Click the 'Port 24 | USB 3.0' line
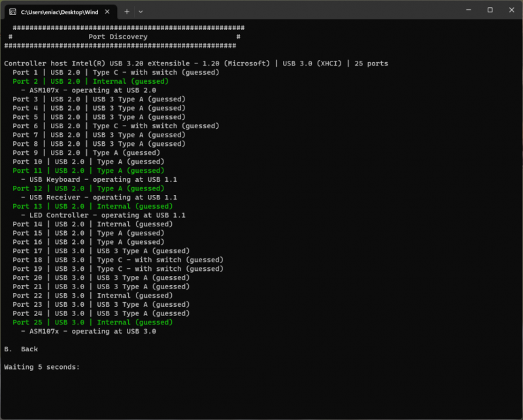The image size is (523, 420). tap(101, 313)
